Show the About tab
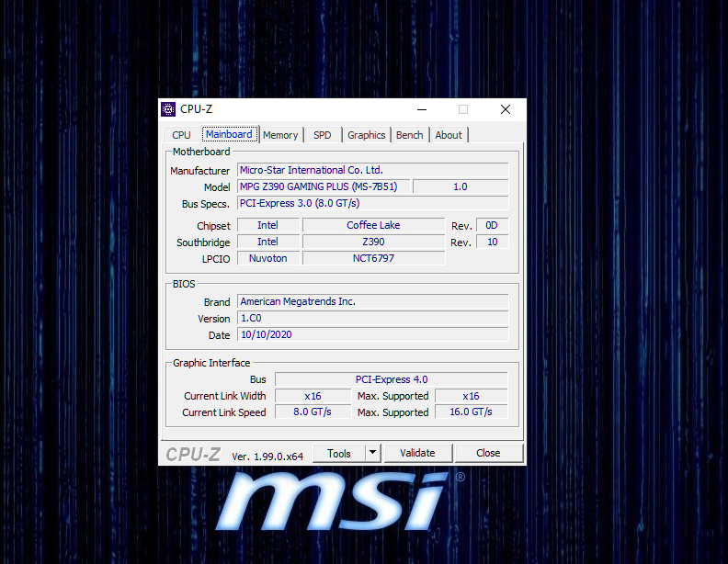The image size is (728, 564). tap(449, 135)
